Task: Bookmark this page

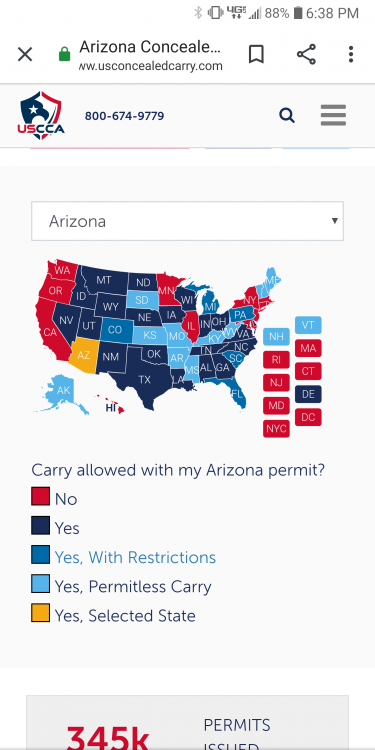Action: (256, 55)
